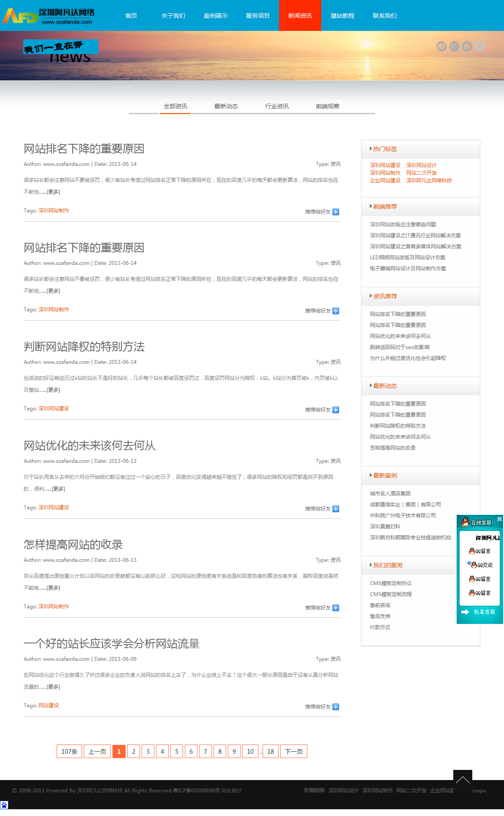Go to page 5 in pagination
The width and height of the screenshot is (504, 816).
(x=177, y=751)
